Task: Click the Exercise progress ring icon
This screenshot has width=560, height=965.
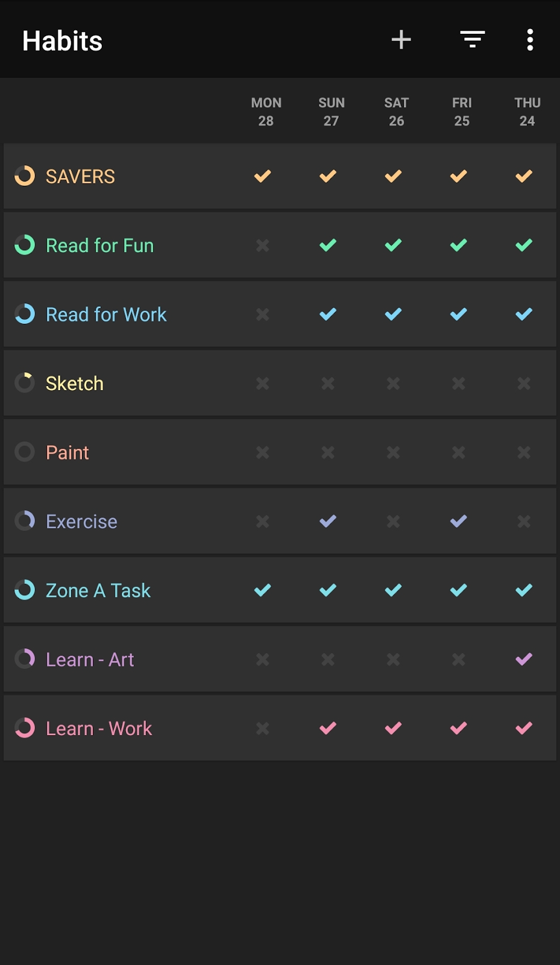Action: [25, 520]
